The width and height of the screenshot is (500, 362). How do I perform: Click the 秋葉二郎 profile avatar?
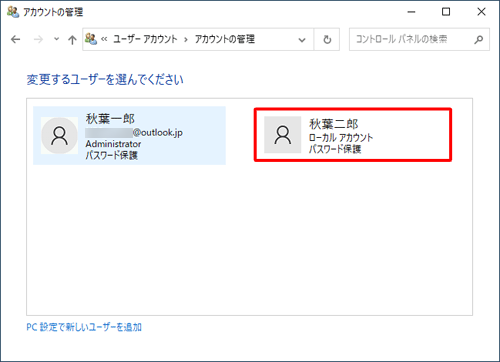click(x=283, y=135)
